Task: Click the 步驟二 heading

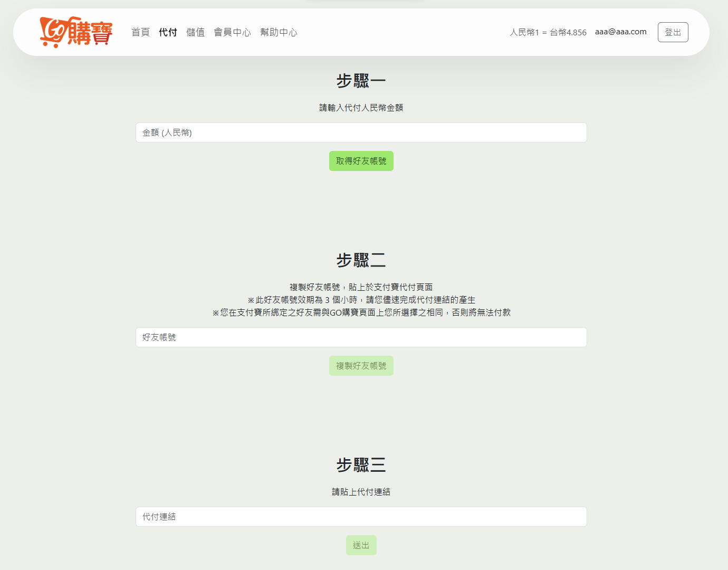Action: click(x=361, y=261)
